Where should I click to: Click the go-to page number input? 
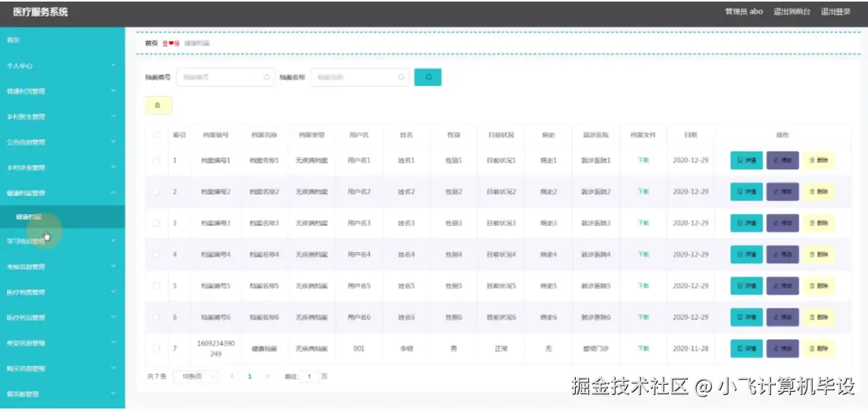(x=310, y=376)
